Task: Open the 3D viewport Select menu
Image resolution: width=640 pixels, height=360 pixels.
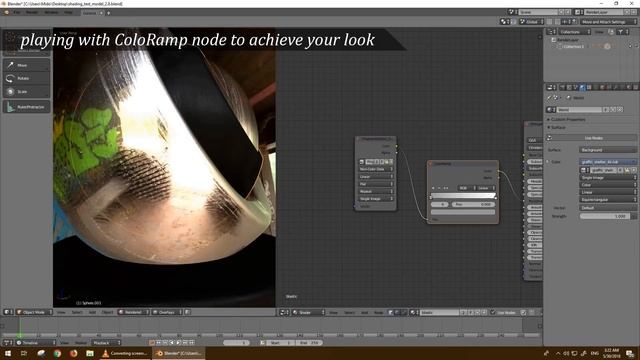Action: 77,312
